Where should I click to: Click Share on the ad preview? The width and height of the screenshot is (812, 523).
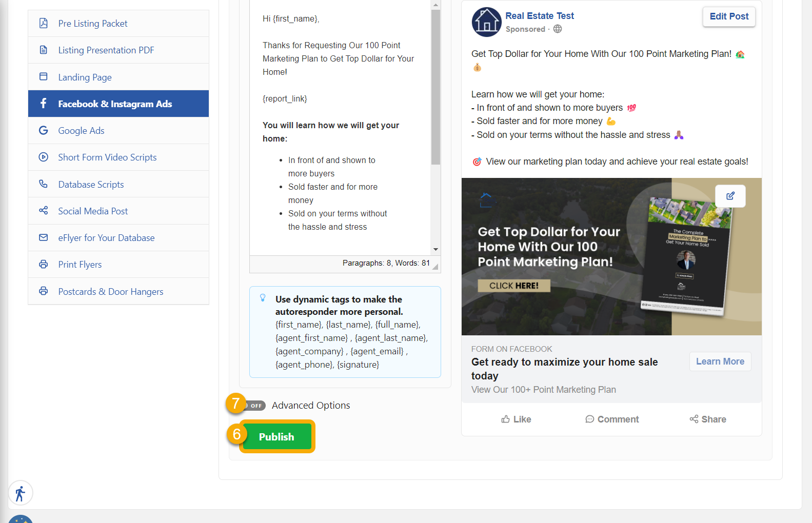[x=708, y=419]
